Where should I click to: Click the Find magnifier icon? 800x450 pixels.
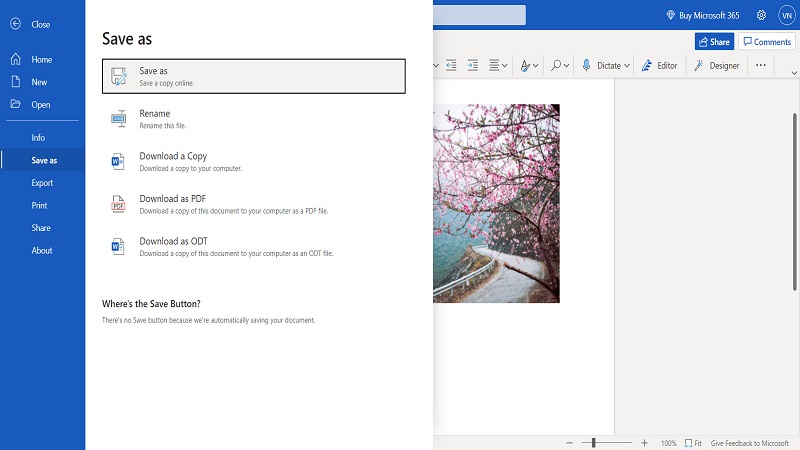click(556, 65)
